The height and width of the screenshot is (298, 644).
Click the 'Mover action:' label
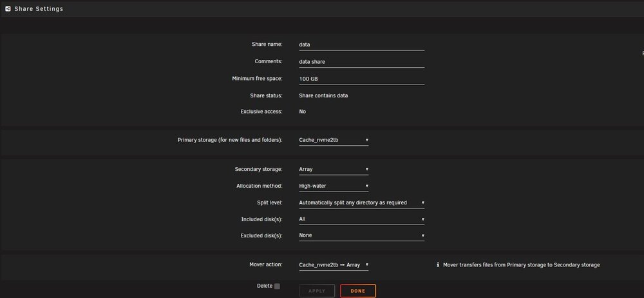coord(266,264)
